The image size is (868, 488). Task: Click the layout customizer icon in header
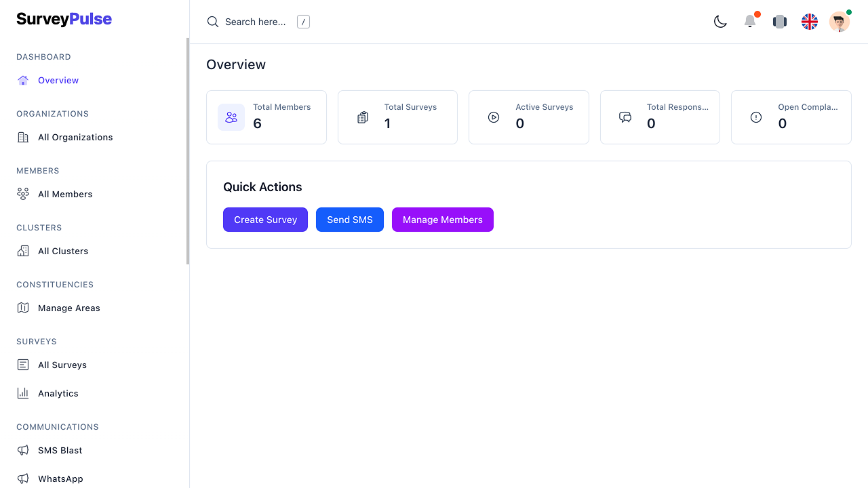point(780,22)
